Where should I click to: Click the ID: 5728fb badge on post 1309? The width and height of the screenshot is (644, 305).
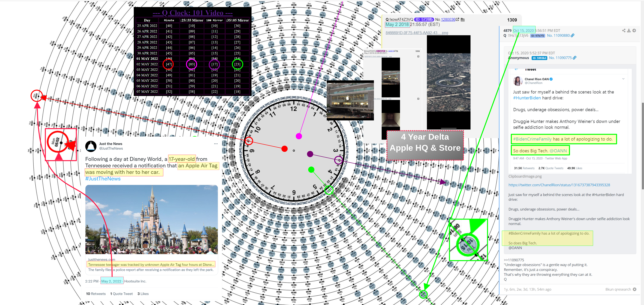pos(424,19)
